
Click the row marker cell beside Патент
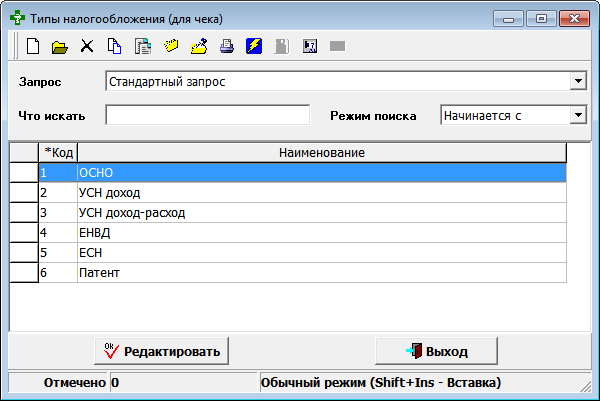coord(24,272)
